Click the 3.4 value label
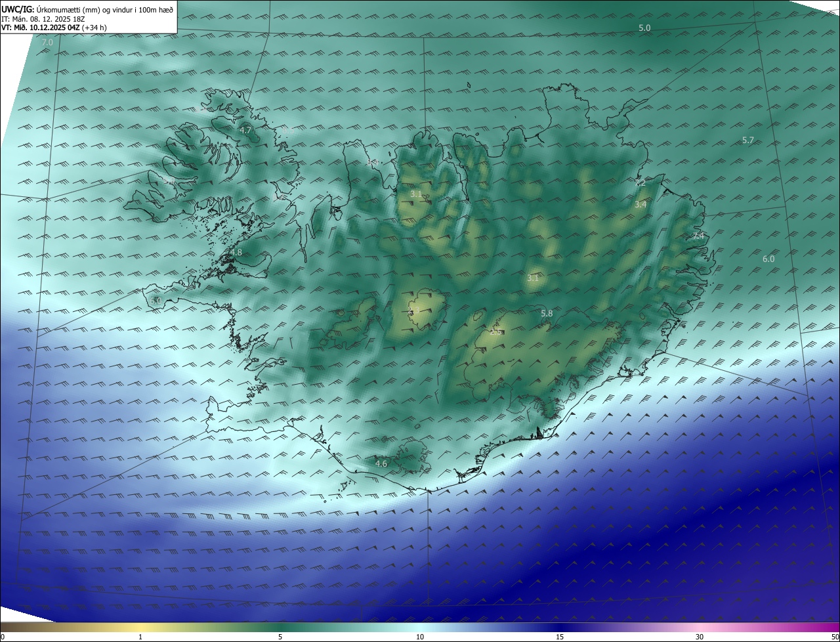840x642 pixels. click(640, 205)
